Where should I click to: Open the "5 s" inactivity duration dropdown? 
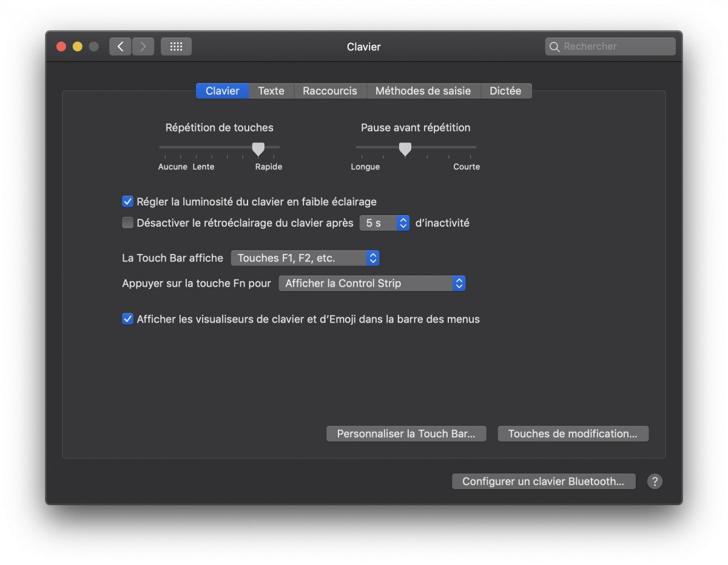pos(385,222)
